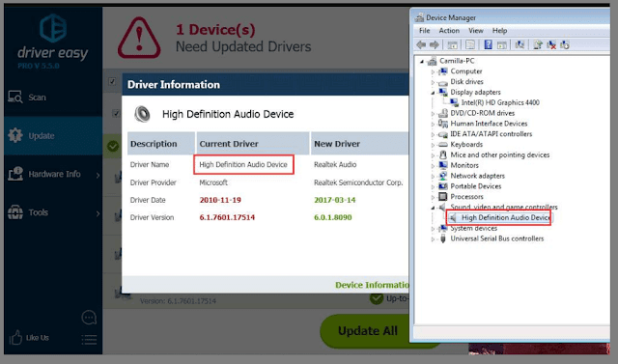Click the Current Driver column header
618x364 pixels.
point(253,144)
